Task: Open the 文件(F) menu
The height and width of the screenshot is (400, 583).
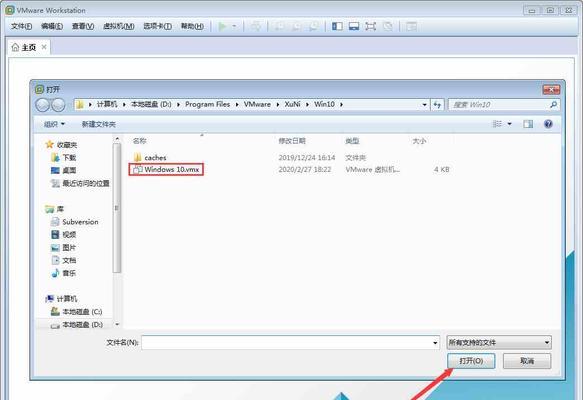Action: [21, 26]
